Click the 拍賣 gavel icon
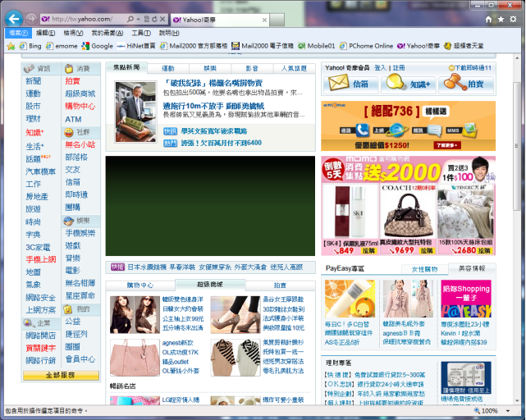526x420 pixels. 455,82
